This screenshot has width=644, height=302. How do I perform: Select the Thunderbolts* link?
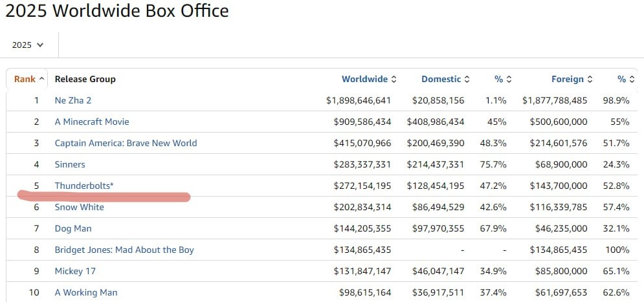click(x=84, y=186)
